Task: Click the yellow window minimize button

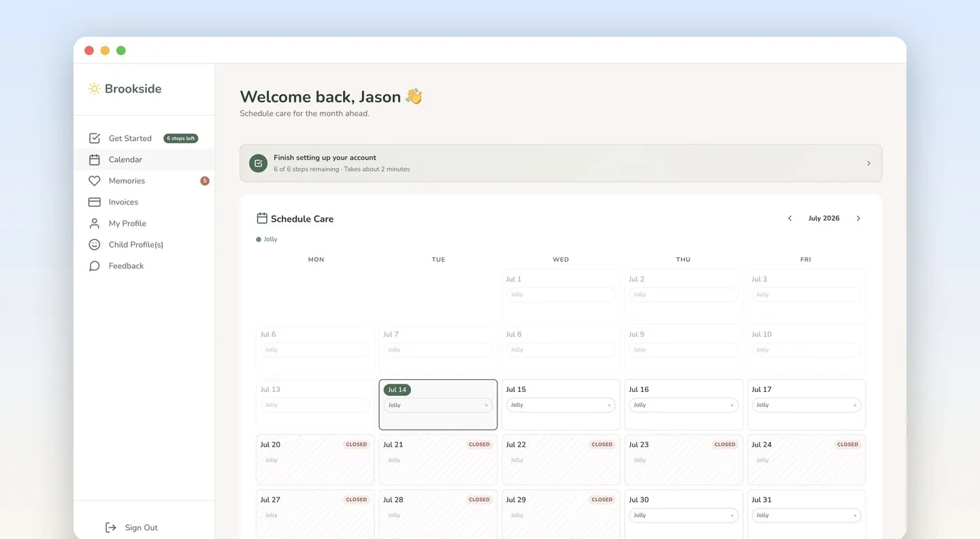Action: [x=105, y=50]
